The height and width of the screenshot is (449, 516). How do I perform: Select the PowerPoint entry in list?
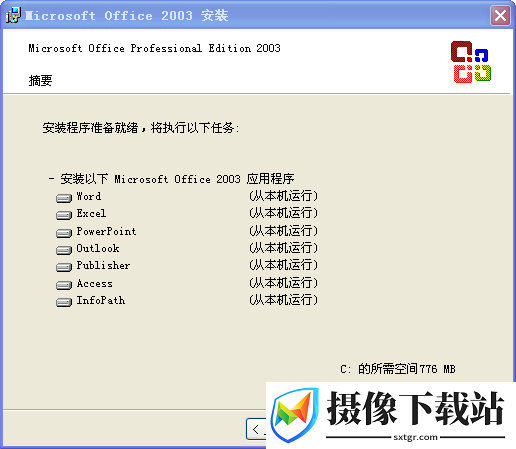click(x=106, y=231)
